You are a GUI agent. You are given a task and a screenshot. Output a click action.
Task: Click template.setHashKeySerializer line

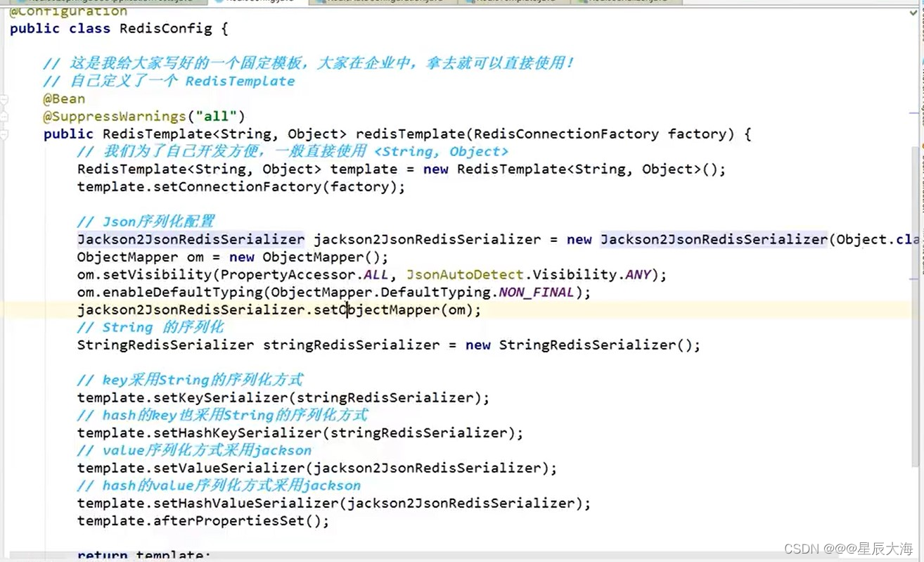pyautogui.click(x=300, y=433)
